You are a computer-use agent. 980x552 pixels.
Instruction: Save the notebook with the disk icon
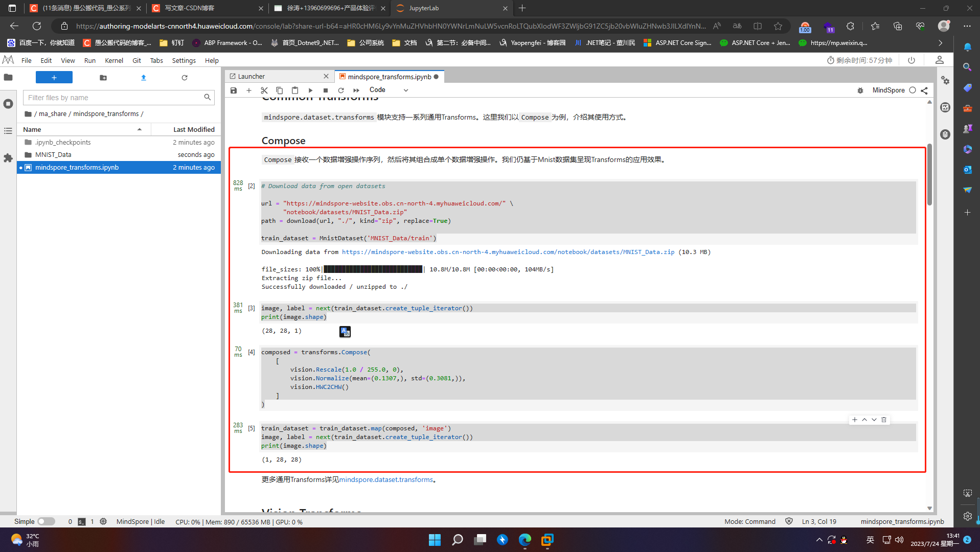click(234, 90)
